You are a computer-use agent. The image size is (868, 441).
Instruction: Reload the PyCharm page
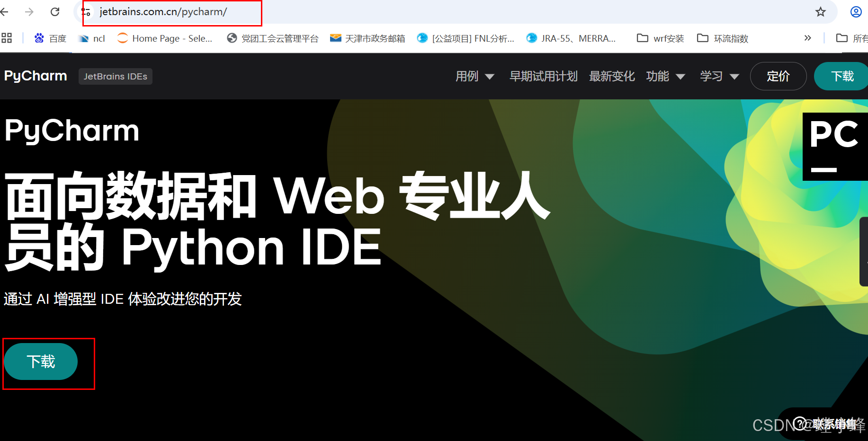(55, 12)
